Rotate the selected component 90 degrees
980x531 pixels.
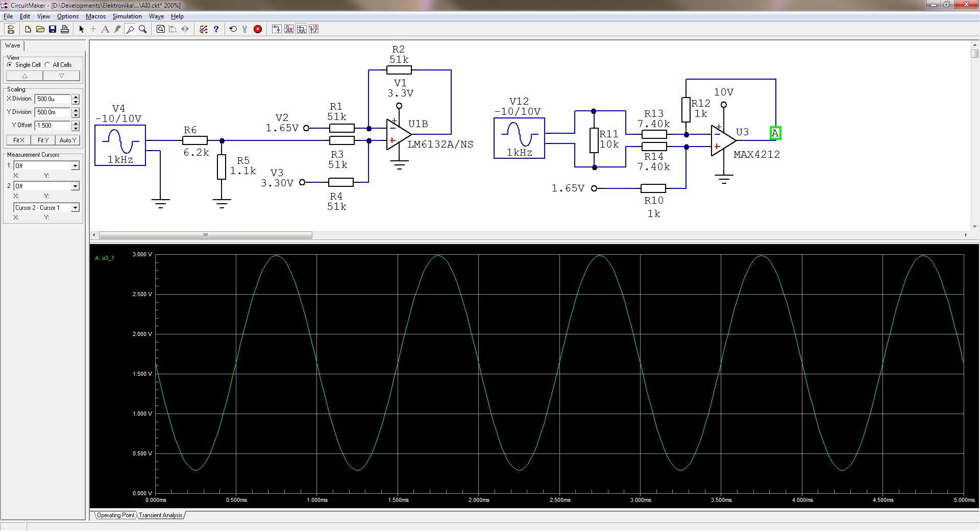173,29
